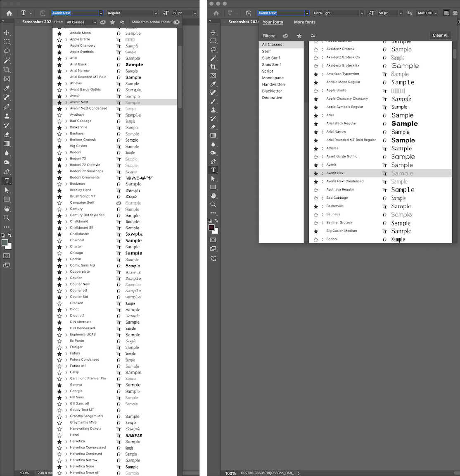The height and width of the screenshot is (476, 460).
Task: Pick the Eyedropper tool
Action: (x=7, y=88)
